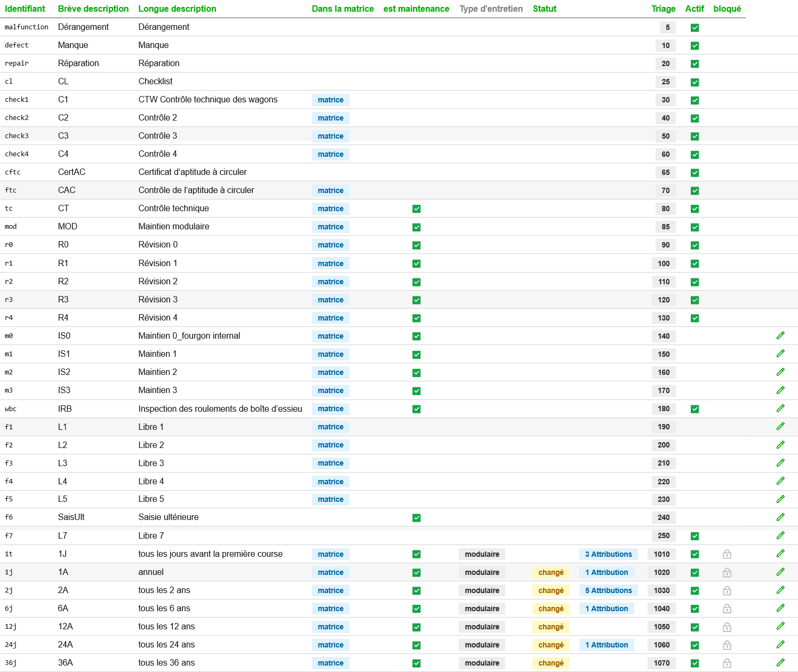Click the changé status badge for annuel
The height and width of the screenshot is (672, 798).
coord(550,572)
